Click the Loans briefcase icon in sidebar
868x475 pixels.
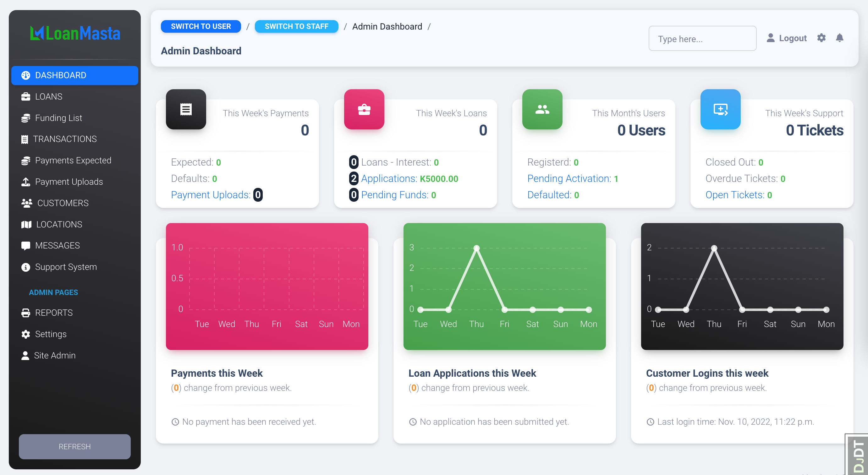[x=25, y=97]
